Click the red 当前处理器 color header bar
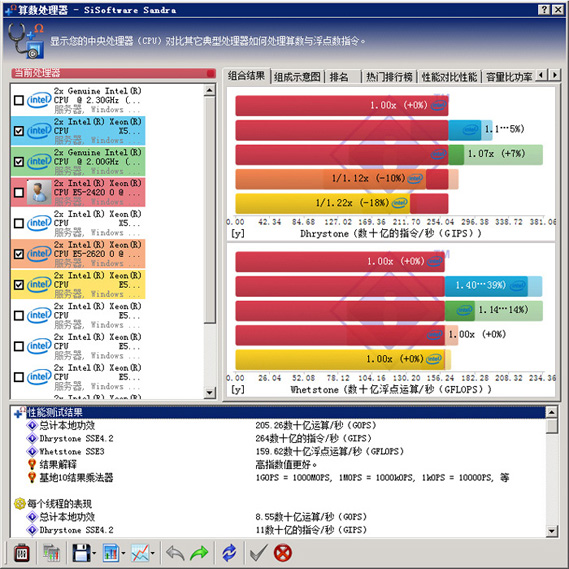The height and width of the screenshot is (569, 569). click(x=114, y=73)
